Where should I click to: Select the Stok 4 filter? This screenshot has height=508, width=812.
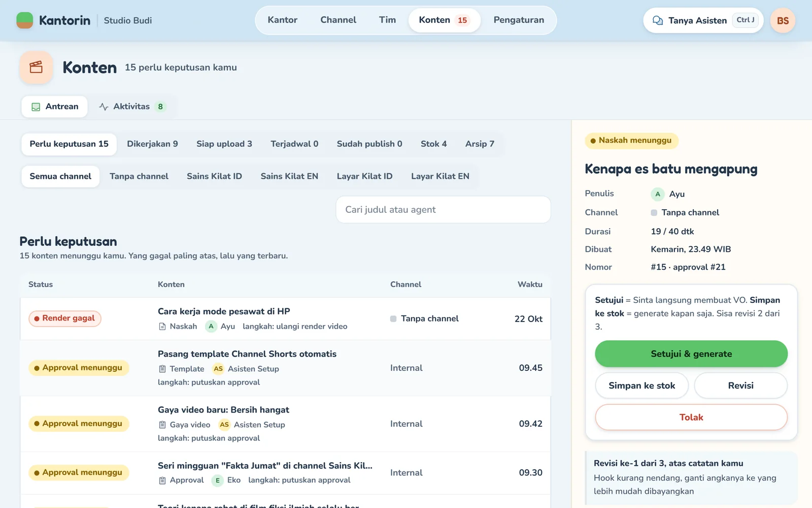[434, 144]
